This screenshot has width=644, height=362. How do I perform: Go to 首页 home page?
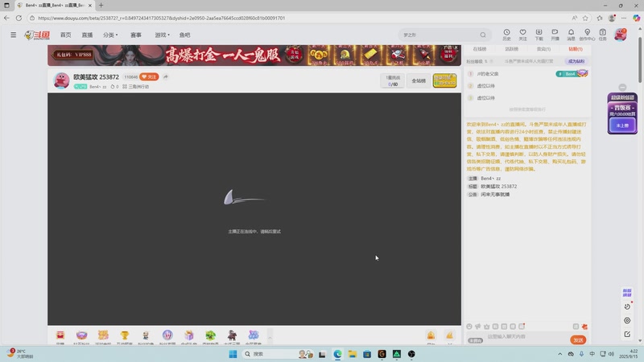[66, 35]
